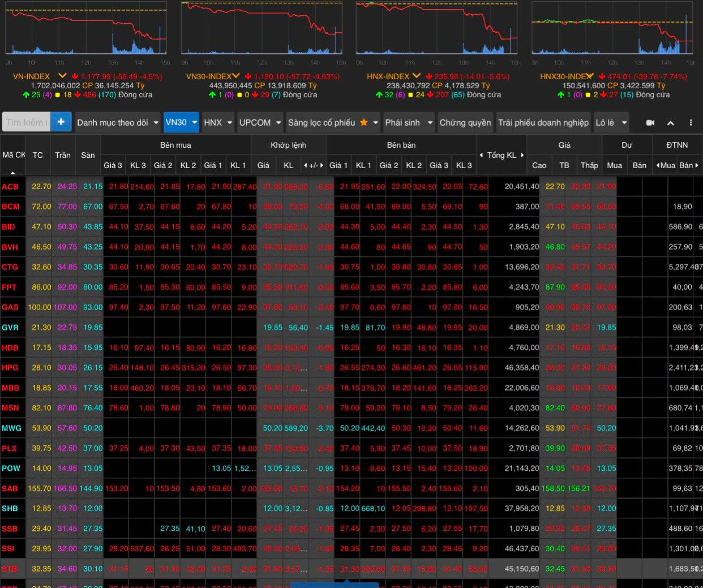Switch to the Trái phiếu doanh nghiệp tab

click(x=543, y=122)
